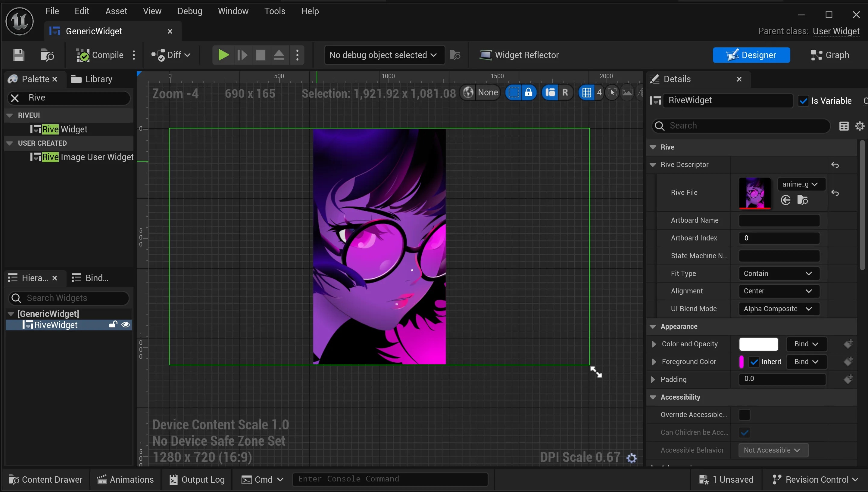This screenshot has width=868, height=492.
Task: Click the Compile button
Action: coord(100,55)
